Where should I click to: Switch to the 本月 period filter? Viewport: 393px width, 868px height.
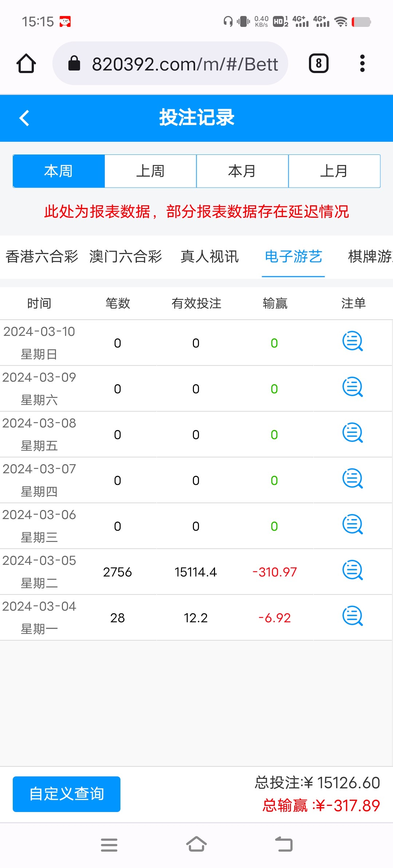242,171
